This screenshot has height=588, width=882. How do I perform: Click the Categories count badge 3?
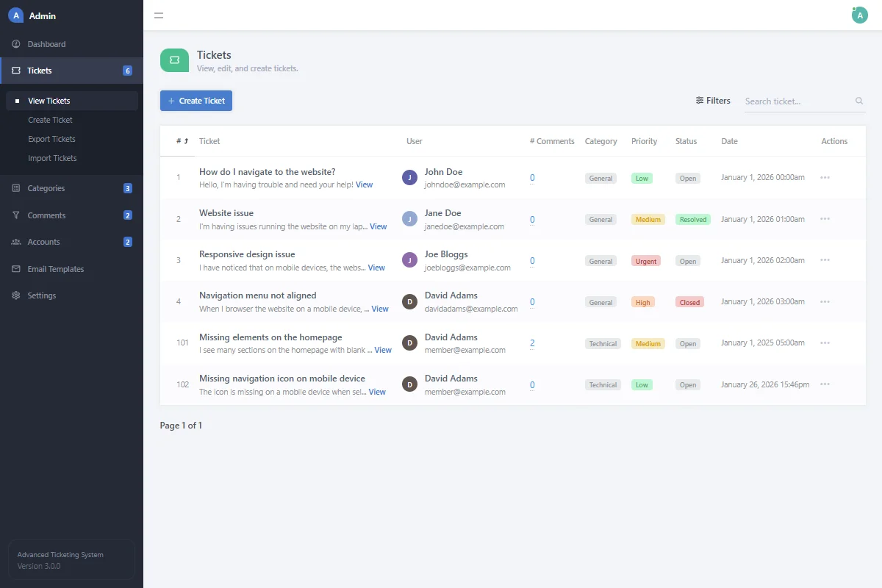(x=128, y=188)
